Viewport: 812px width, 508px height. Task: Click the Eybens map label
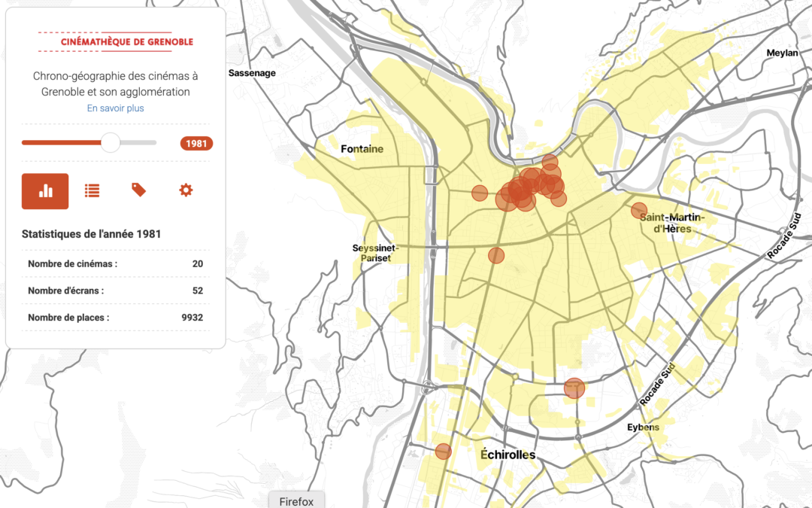point(643,427)
